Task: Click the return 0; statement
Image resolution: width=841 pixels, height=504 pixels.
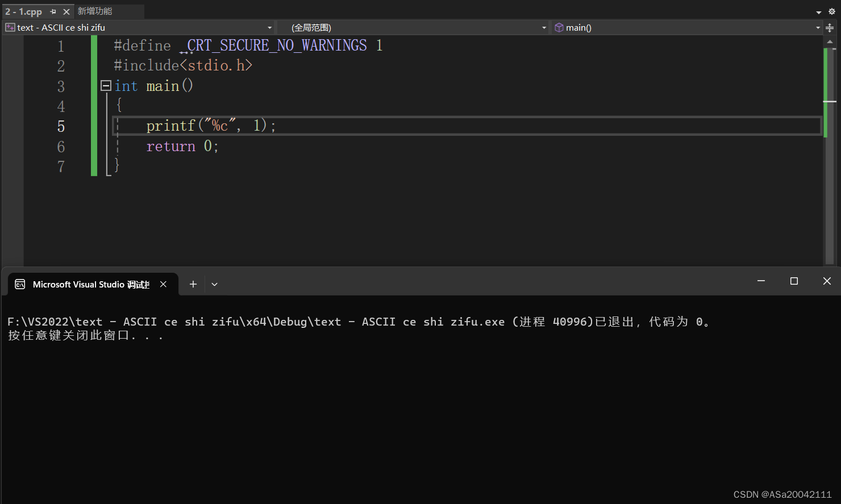Action: (x=182, y=146)
